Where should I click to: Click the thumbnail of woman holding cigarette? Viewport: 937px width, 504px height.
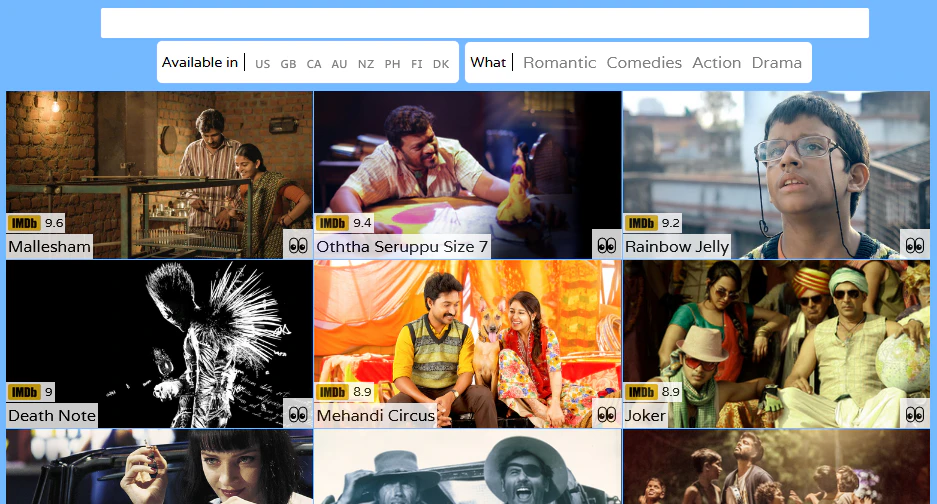point(160,466)
